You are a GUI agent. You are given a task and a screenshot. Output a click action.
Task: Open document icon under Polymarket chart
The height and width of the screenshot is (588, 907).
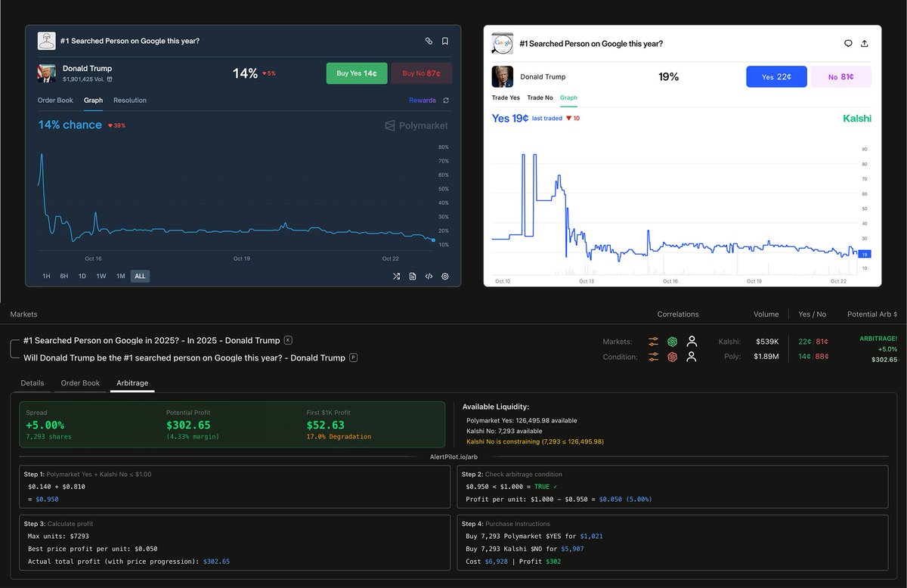click(x=413, y=277)
